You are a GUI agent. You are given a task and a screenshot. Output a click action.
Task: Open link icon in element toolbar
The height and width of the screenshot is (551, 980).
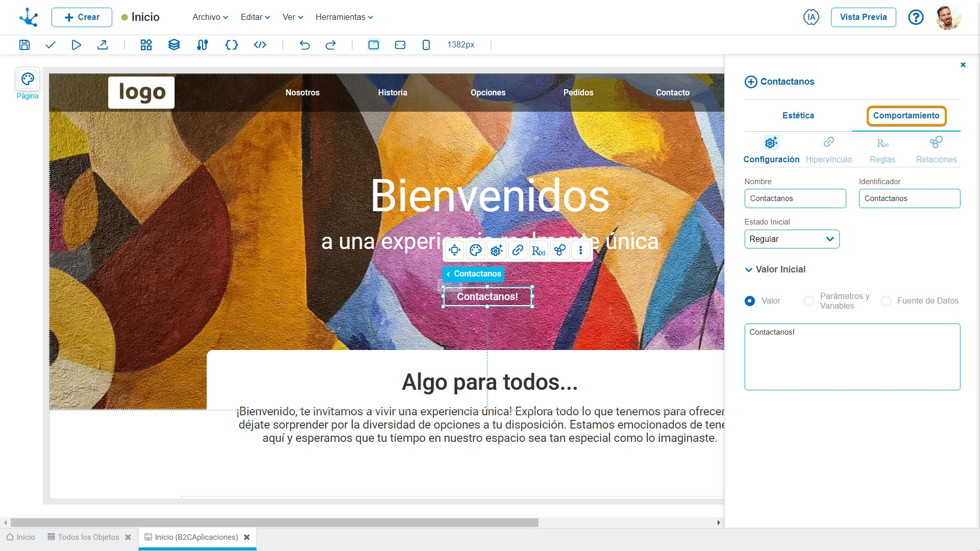518,250
